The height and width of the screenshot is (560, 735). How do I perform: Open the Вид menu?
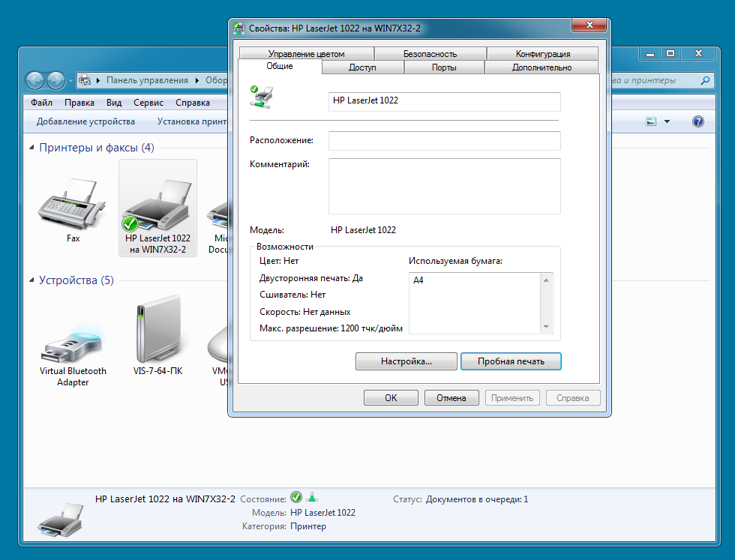click(114, 103)
